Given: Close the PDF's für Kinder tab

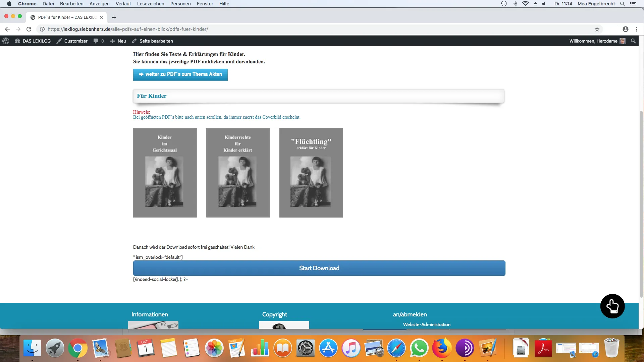Looking at the screenshot, I should (x=101, y=17).
